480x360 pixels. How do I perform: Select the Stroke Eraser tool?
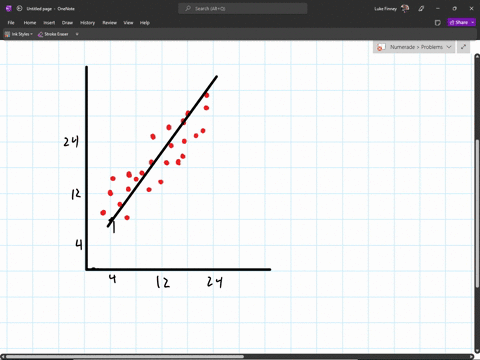53,34
